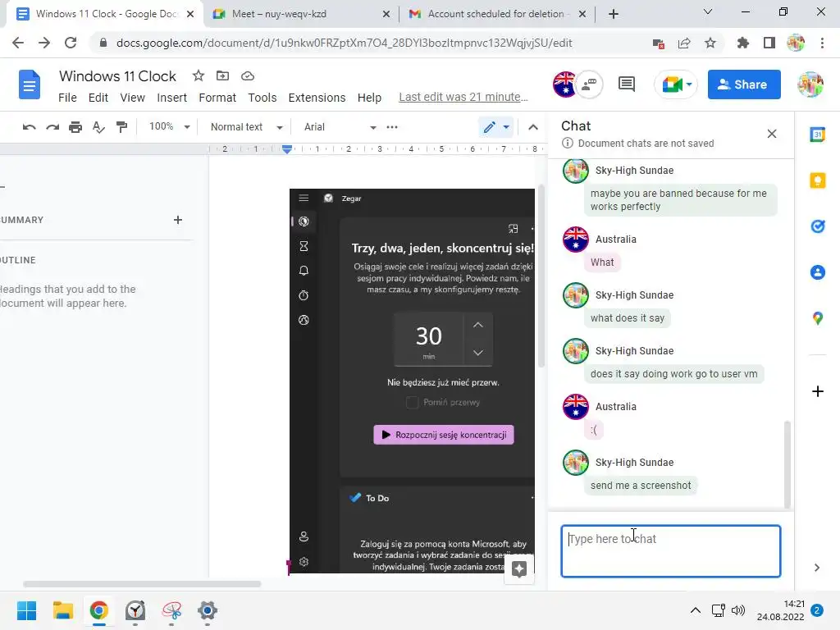Open Contacts in the side panel

pyautogui.click(x=818, y=272)
